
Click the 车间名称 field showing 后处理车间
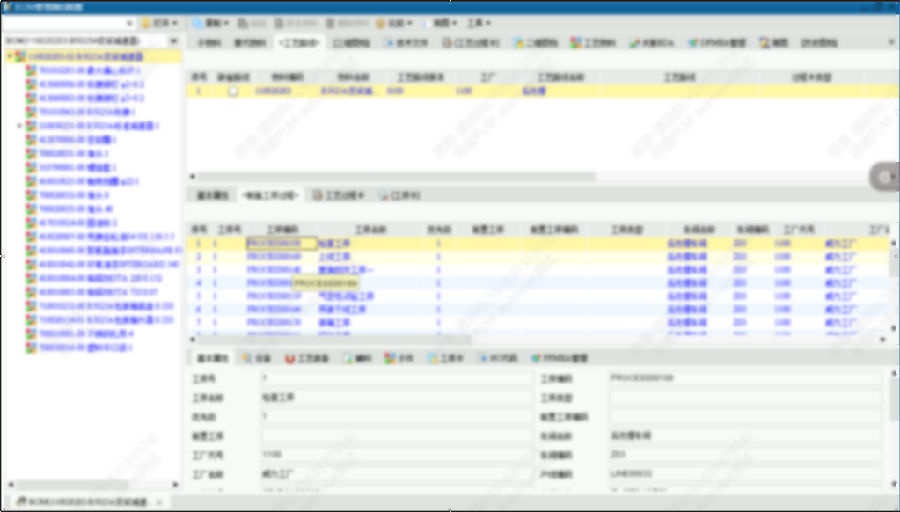tap(745, 436)
